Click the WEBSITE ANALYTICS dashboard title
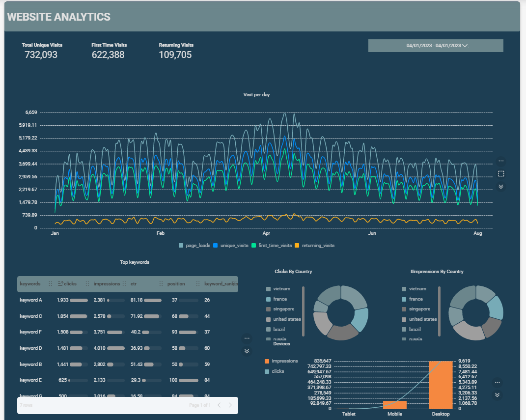Image resolution: width=526 pixels, height=420 pixels. tap(59, 17)
